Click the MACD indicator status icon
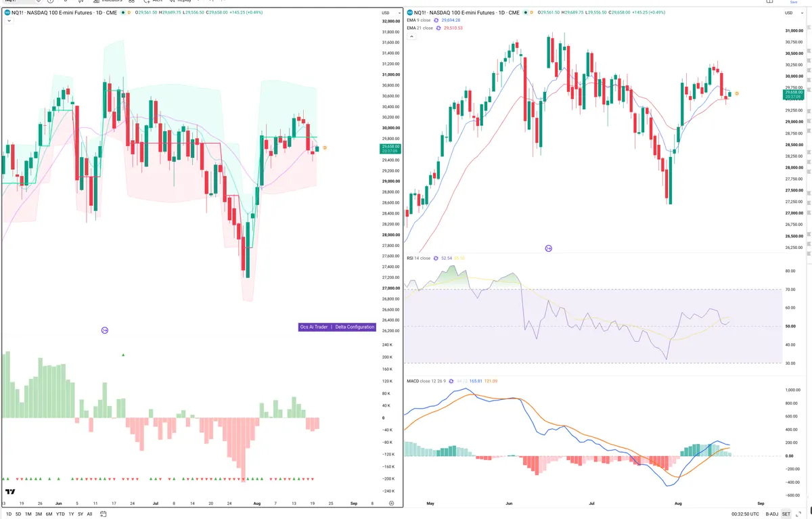Viewport: 812px width, 519px height. pos(451,381)
